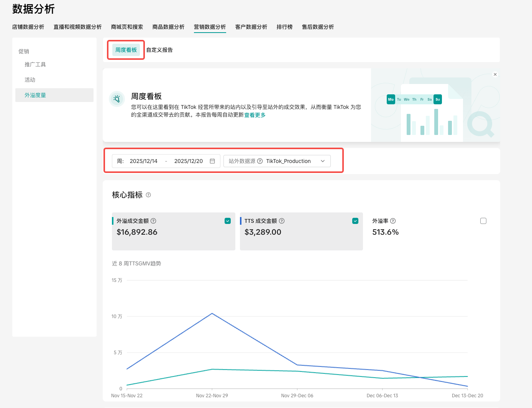The height and width of the screenshot is (408, 532).
Task: Click the 查看更多 link
Action: [x=255, y=115]
